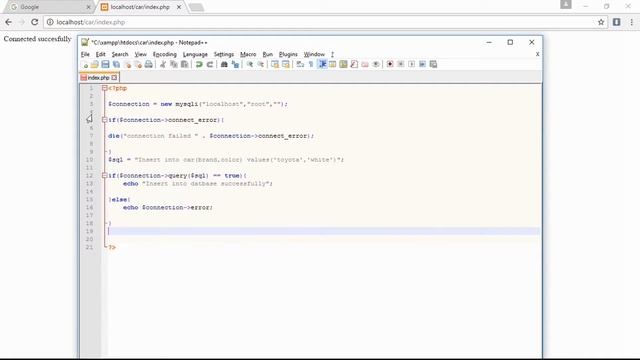The image size is (640, 360).
Task: Collapse the <?php fold on line 1
Action: 104,88
